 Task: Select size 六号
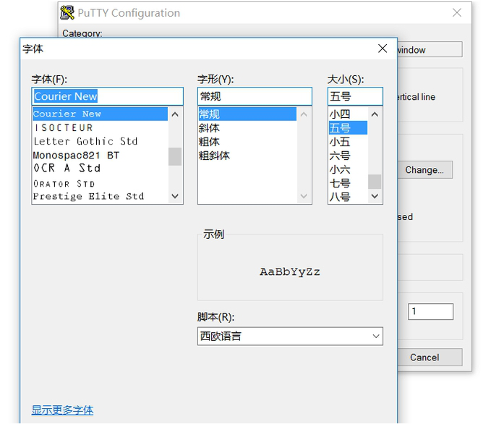pyautogui.click(x=348, y=156)
